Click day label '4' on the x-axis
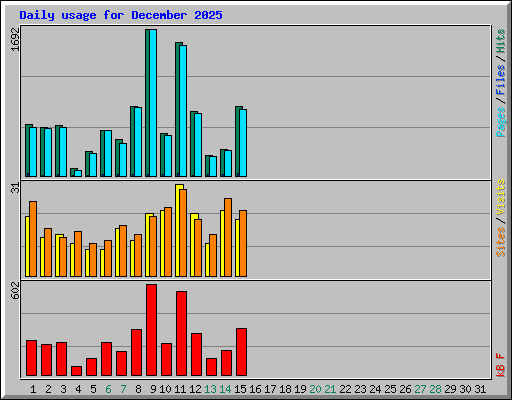Viewport: 512px width, 400px height. 78,389
